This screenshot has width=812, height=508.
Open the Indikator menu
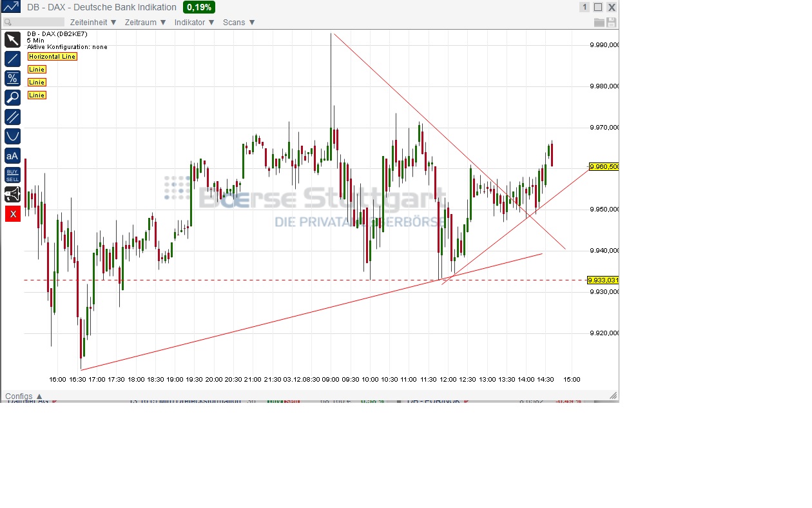[x=191, y=21]
